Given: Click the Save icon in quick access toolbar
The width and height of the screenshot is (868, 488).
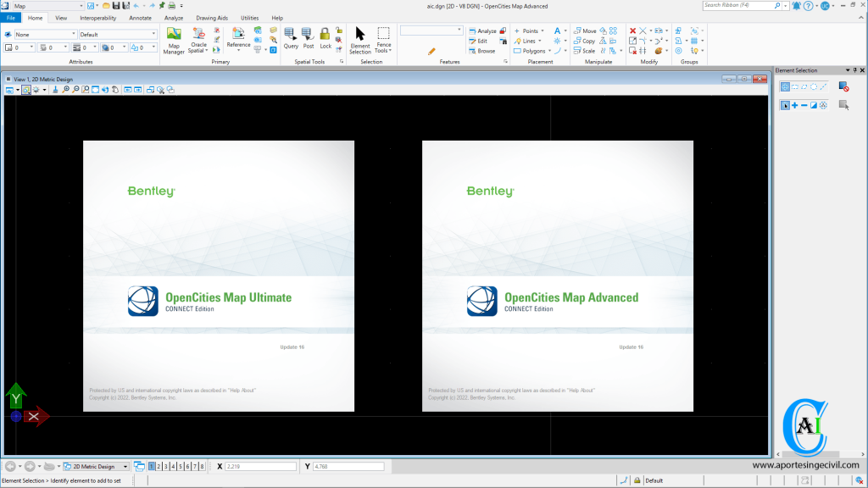Looking at the screenshot, I should click(116, 6).
